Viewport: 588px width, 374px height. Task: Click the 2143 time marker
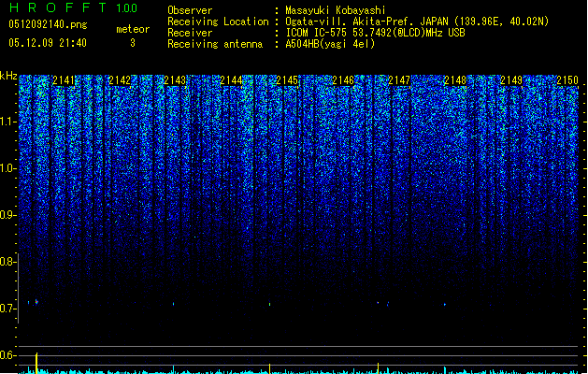tap(175, 80)
